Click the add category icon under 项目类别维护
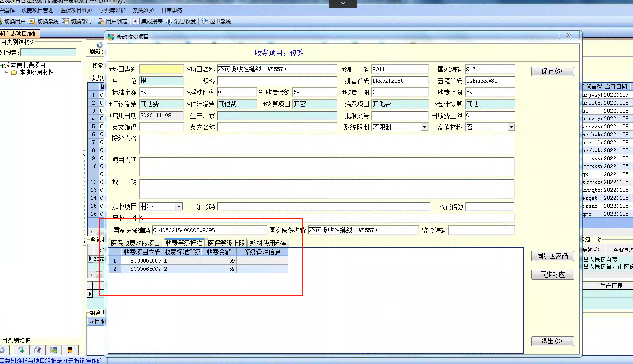The image size is (633, 364). click(x=21, y=350)
